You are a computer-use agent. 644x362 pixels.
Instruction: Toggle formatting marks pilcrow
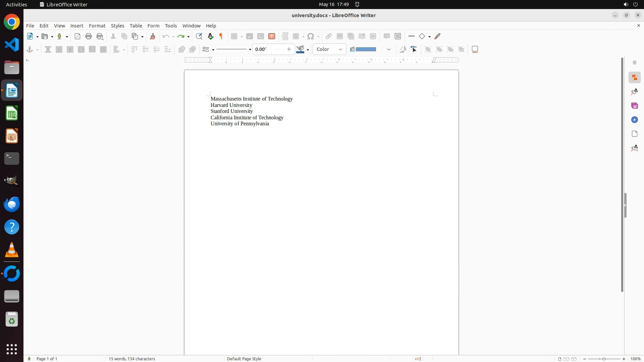coord(221,37)
